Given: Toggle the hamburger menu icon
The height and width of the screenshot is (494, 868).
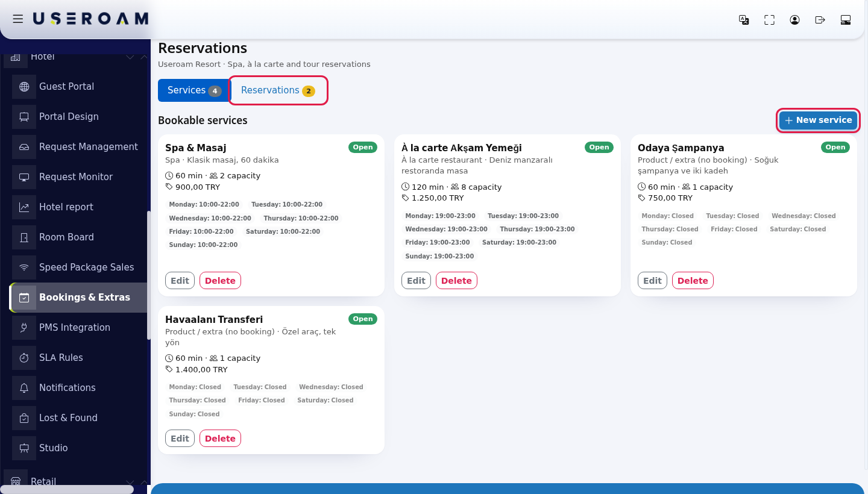Looking at the screenshot, I should [x=18, y=19].
